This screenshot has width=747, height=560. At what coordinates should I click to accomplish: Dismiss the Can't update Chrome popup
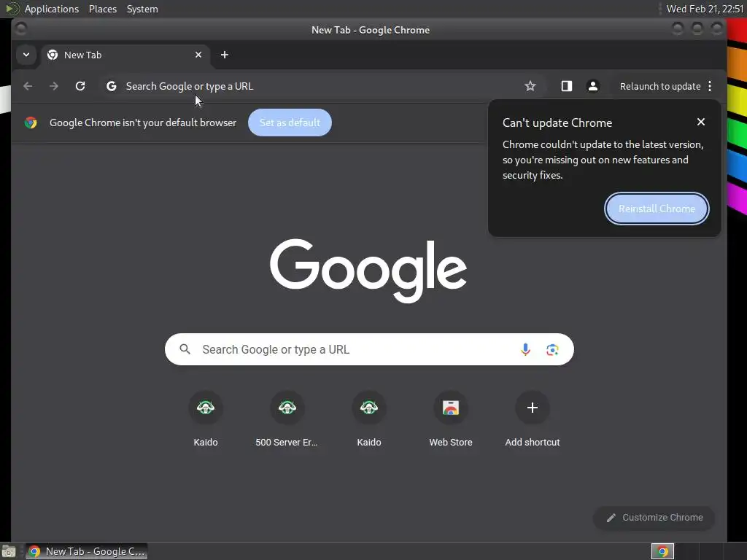[700, 122]
